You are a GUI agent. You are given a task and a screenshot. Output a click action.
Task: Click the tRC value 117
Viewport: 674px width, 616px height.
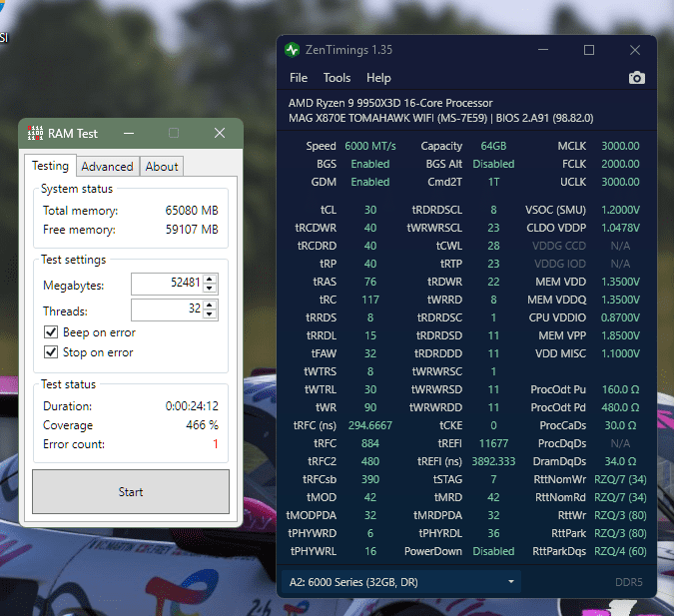point(370,300)
